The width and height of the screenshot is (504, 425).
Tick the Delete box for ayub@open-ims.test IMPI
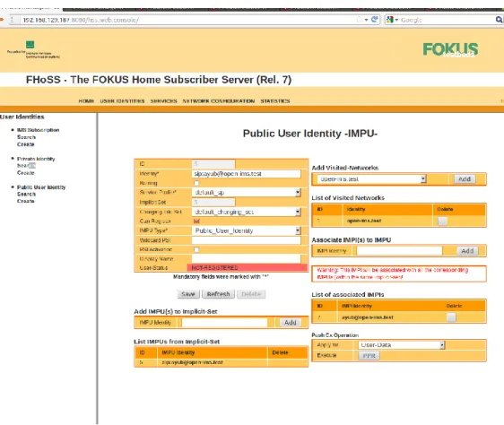[x=451, y=317]
